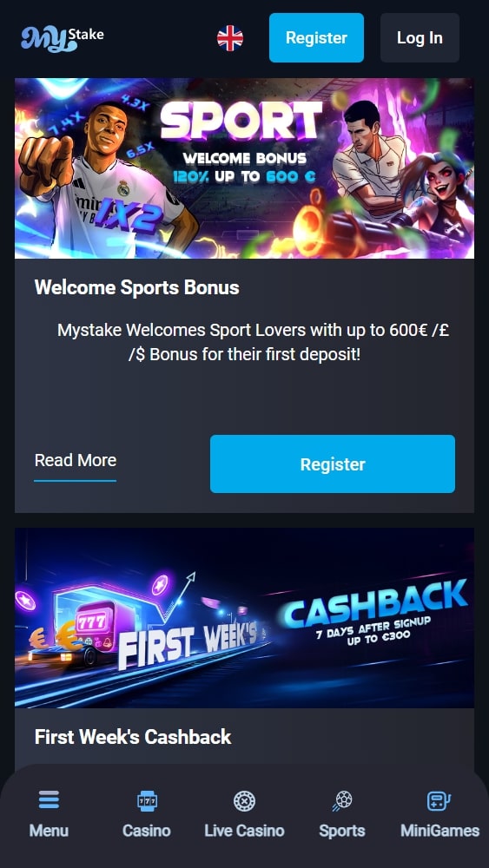Click the MyStake logo

(63, 38)
